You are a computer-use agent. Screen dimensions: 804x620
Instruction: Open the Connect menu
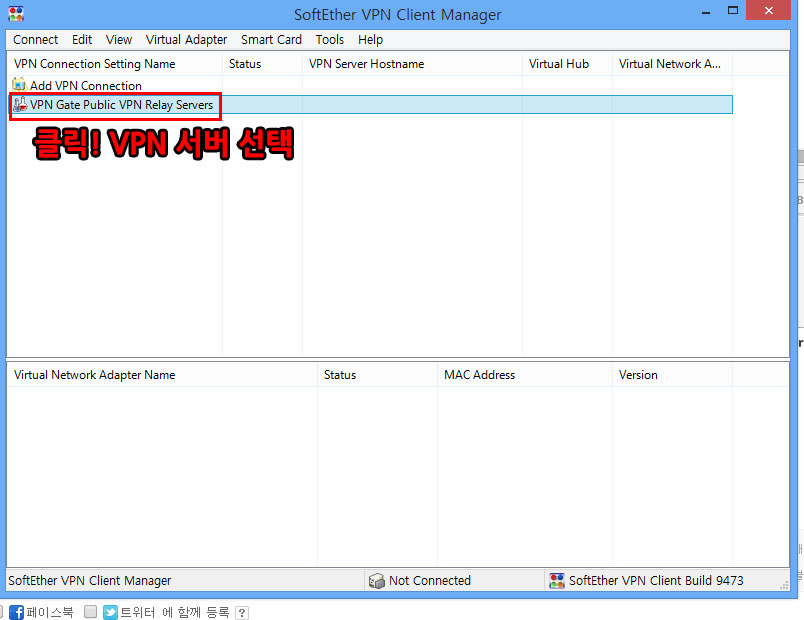pyautogui.click(x=35, y=39)
